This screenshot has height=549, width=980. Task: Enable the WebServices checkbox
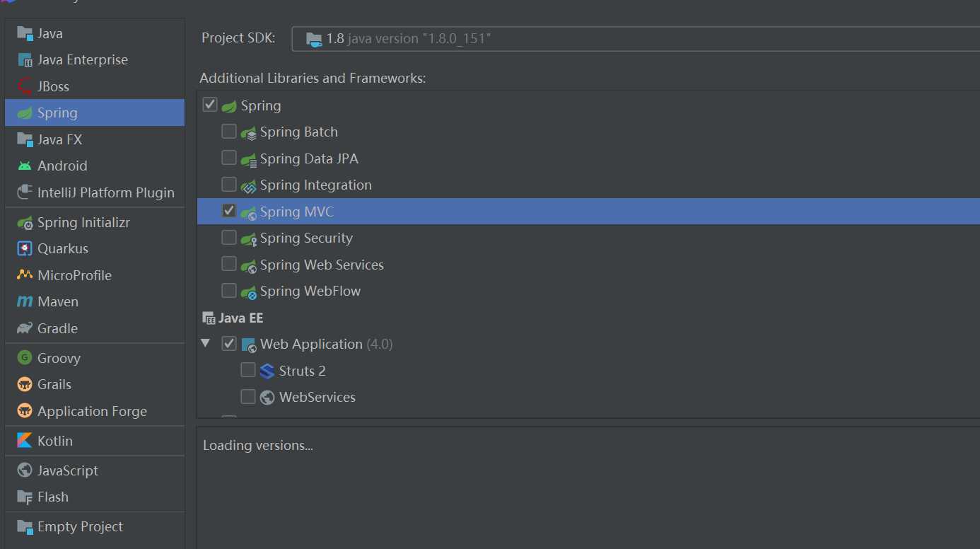click(248, 396)
